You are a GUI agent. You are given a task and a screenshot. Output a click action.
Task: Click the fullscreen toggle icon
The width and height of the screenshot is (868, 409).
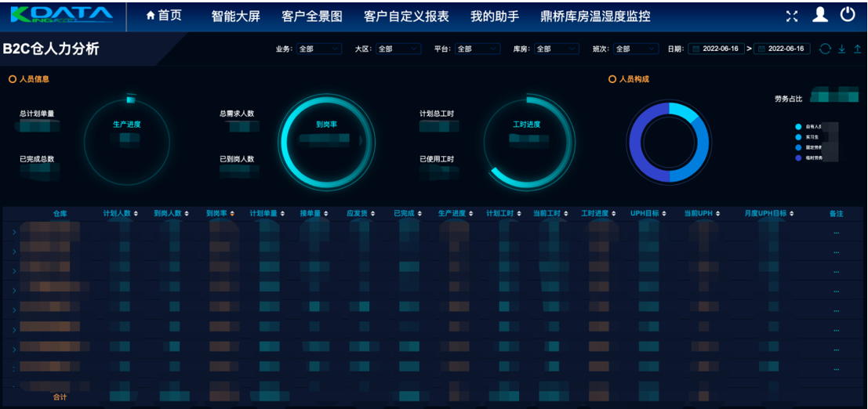(x=792, y=16)
